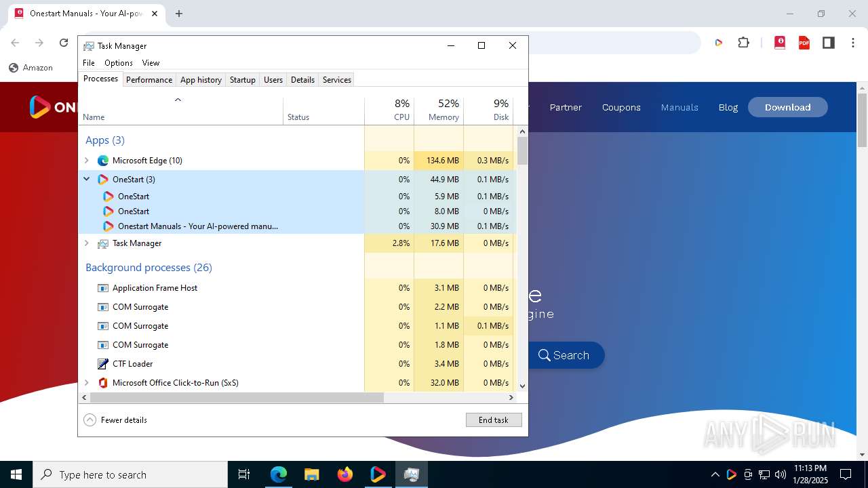The image size is (868, 488).
Task: Click the Windows Start button
Action: point(16,474)
